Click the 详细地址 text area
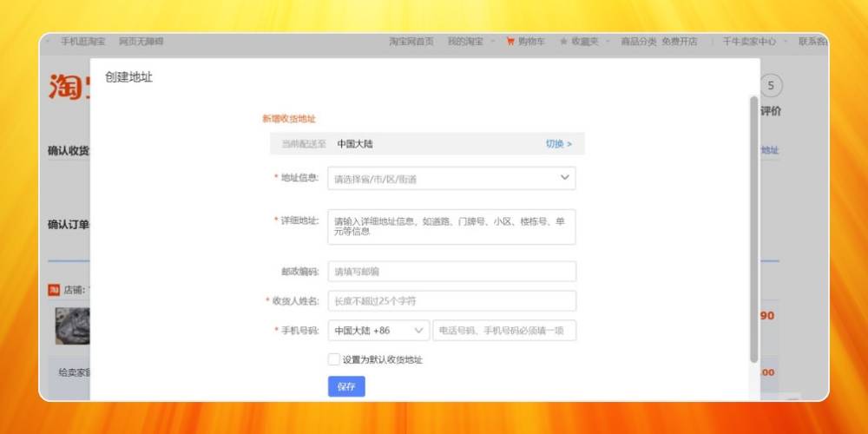 [x=451, y=226]
